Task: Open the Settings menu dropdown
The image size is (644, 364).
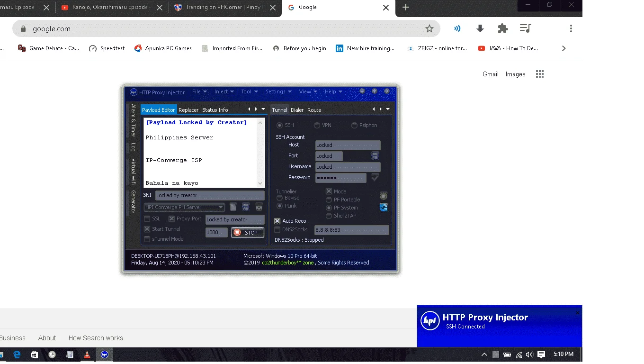Action: click(278, 91)
